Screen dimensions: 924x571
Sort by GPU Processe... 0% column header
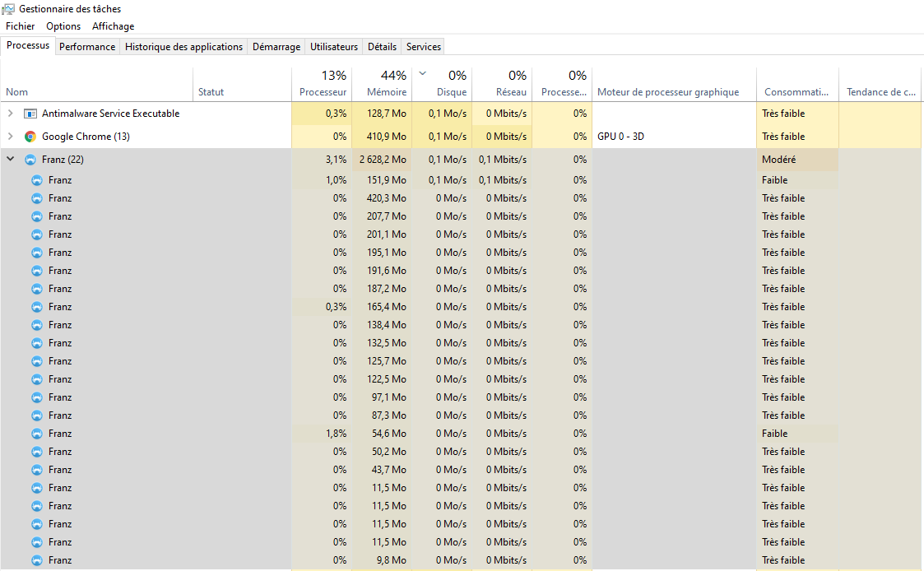point(562,84)
